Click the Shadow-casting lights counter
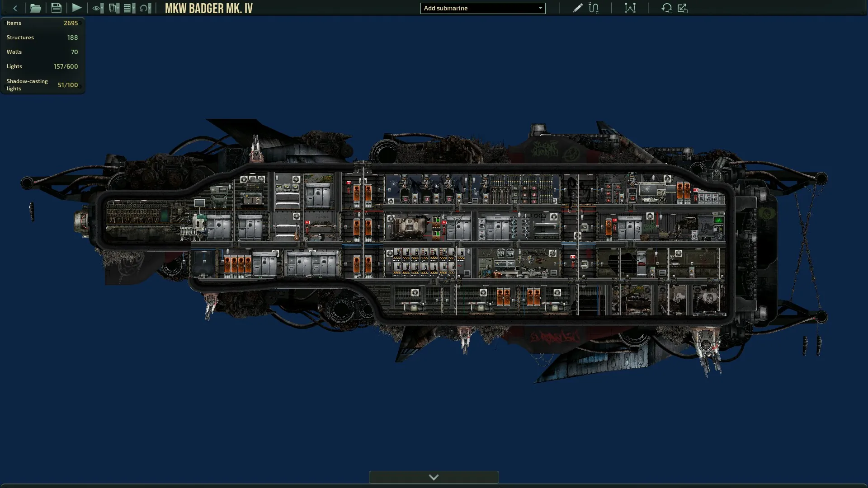 tap(42, 85)
